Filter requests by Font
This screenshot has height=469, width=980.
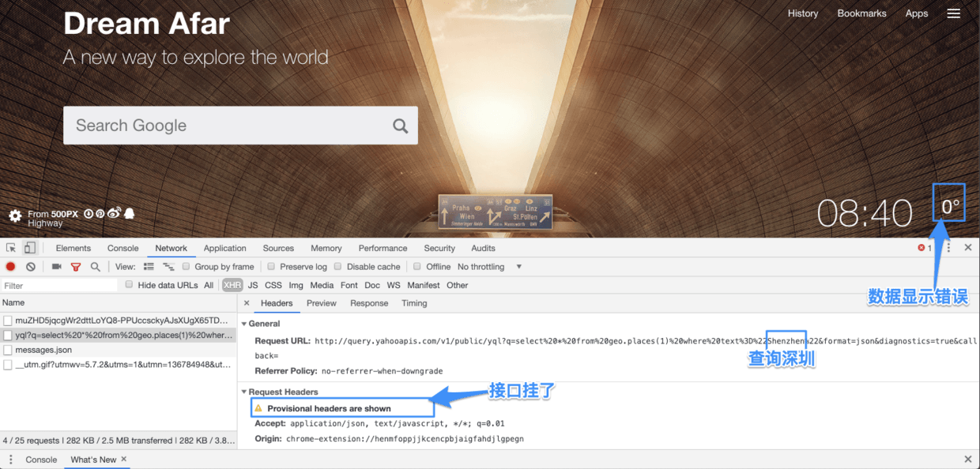pos(349,285)
